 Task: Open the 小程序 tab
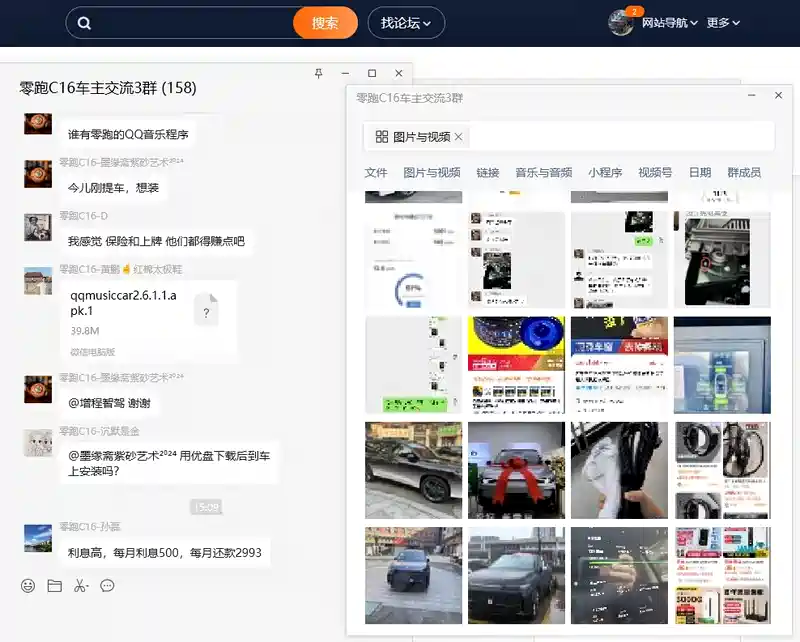[605, 173]
